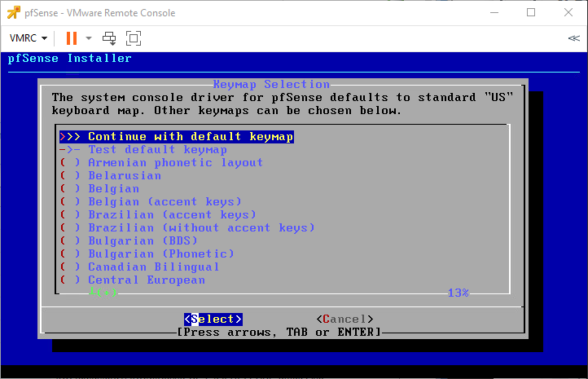
Task: Click the Press arrows, TAB or ENTER hint
Action: pos(279,332)
